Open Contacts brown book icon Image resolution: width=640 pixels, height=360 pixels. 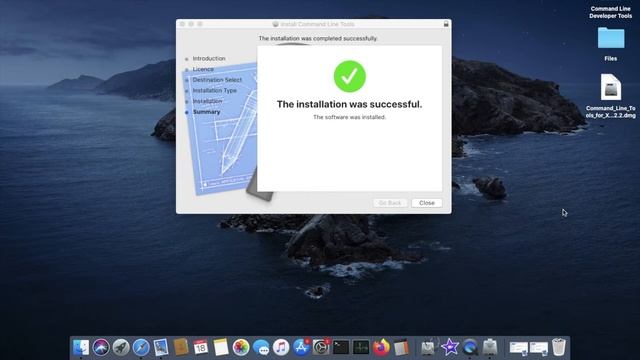181,347
